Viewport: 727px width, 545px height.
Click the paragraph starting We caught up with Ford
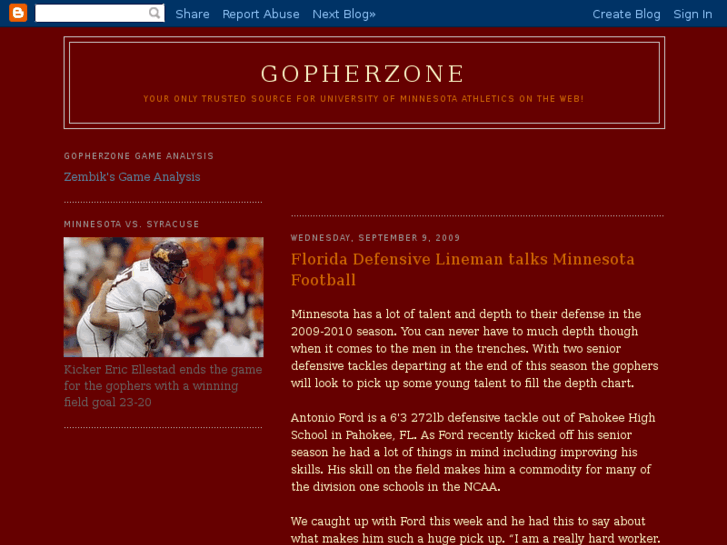pyautogui.click(x=475, y=530)
